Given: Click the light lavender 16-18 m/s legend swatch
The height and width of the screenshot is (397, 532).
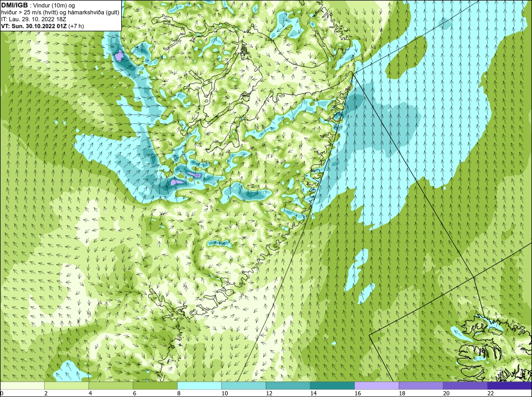Looking at the screenshot, I should click(377, 386).
